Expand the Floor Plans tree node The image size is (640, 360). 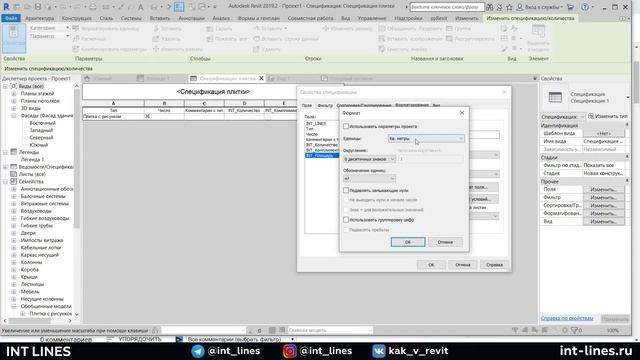pos(13,93)
